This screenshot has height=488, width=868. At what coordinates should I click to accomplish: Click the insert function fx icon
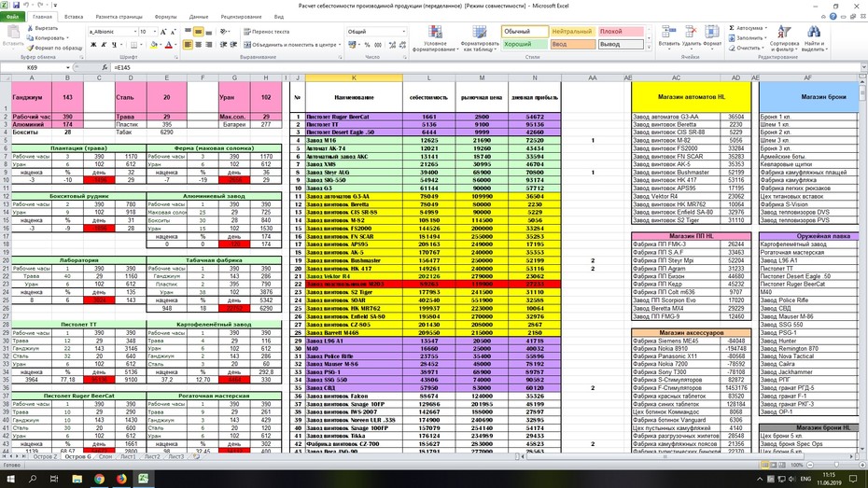tap(105, 67)
